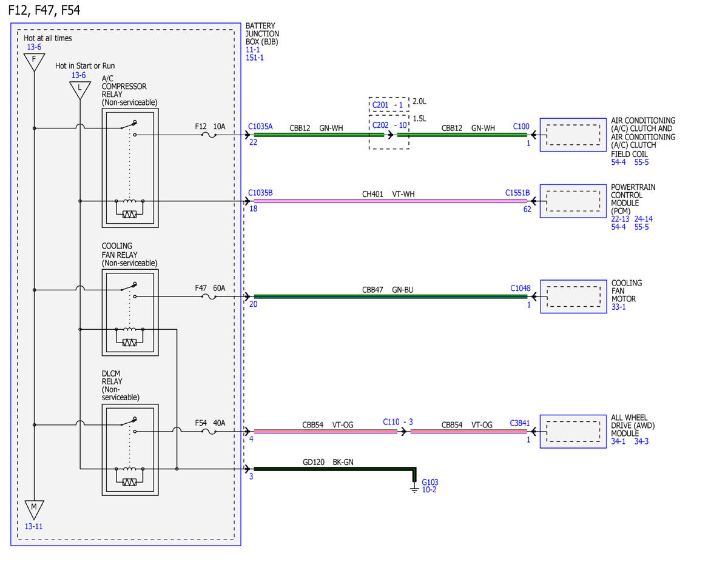This screenshot has width=728, height=562.
Task: Click the F54 40A fuse symbol
Action: pos(209,432)
